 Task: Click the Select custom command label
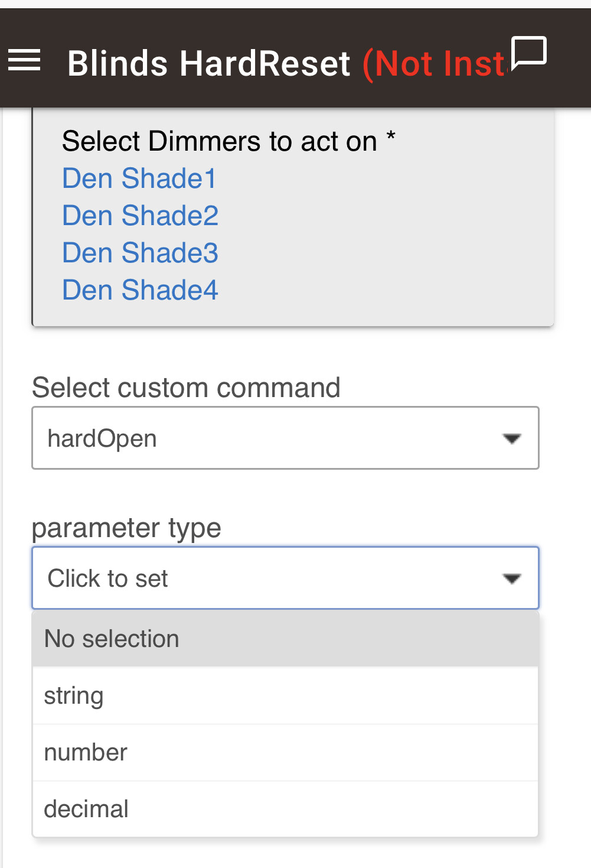point(186,388)
